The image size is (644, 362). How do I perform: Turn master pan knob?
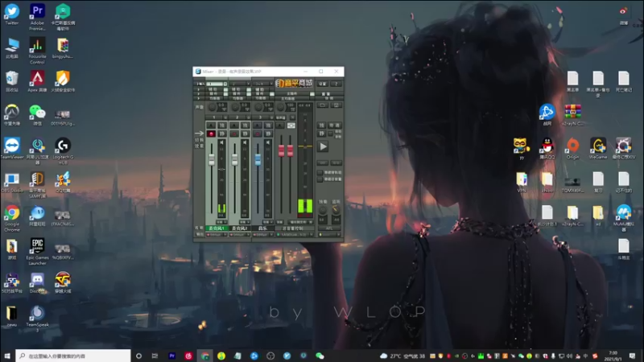[x=280, y=107]
